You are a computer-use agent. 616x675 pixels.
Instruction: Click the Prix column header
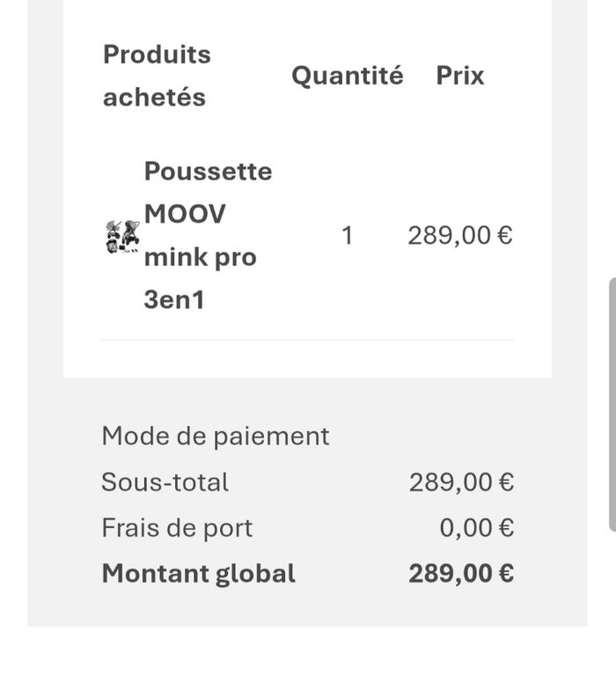[460, 76]
